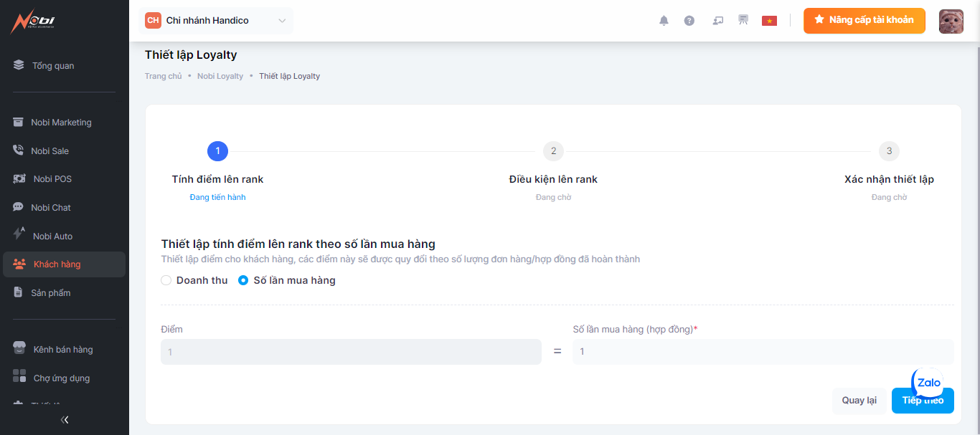Screen dimensions: 980x435
Task: Select the Doanh thu radio option
Action: 166,280
